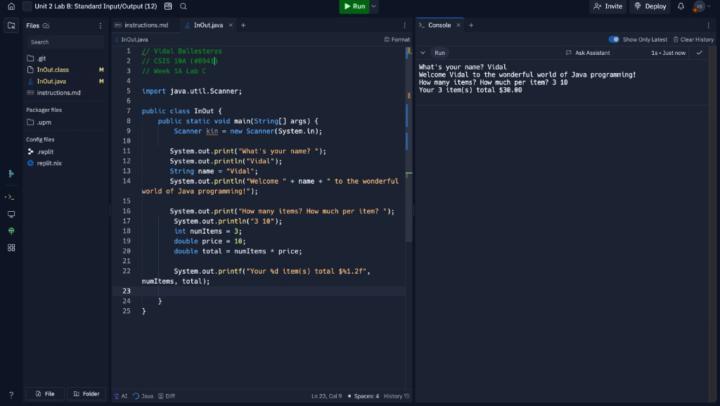
Task: Click project title Unit 2 Lab B
Action: pyautogui.click(x=96, y=6)
